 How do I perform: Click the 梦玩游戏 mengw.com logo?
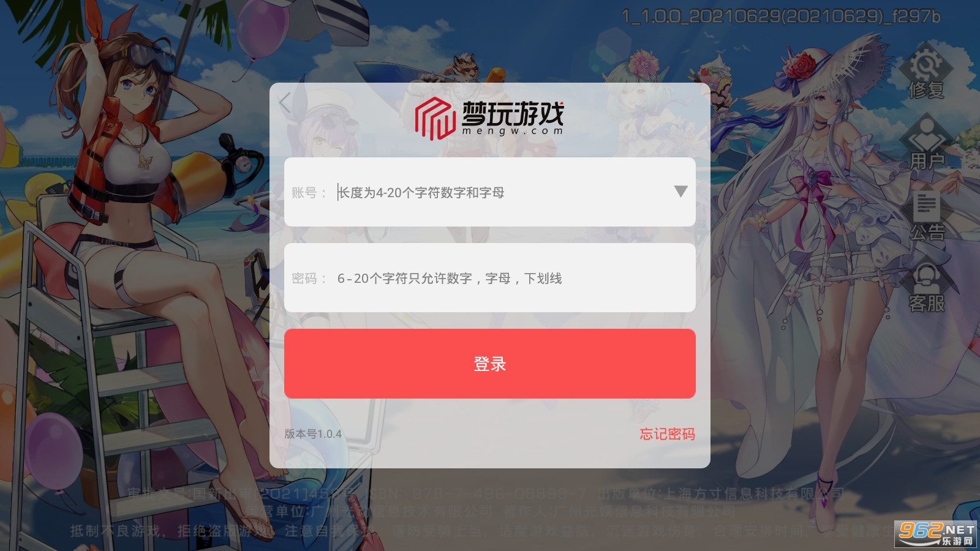(489, 118)
